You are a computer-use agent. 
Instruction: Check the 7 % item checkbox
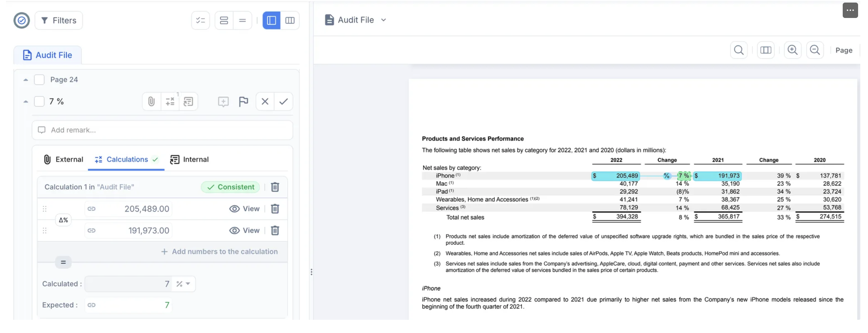[39, 102]
